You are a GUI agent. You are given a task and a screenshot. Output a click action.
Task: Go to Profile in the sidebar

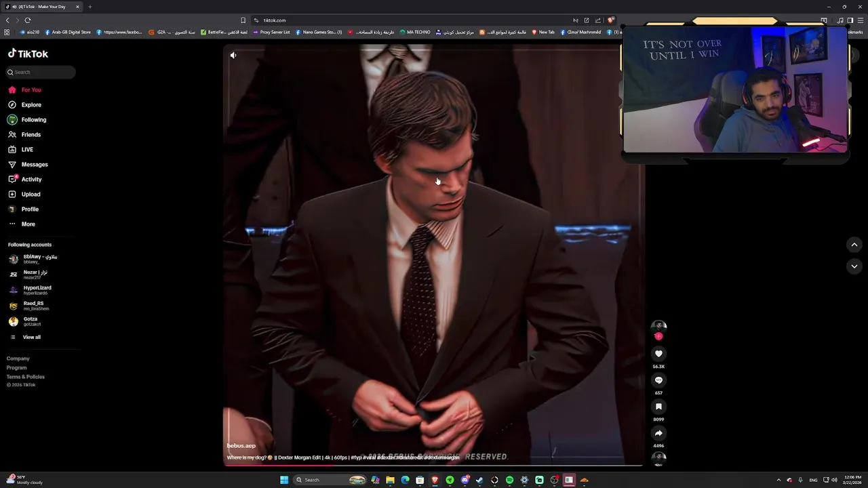[24, 209]
